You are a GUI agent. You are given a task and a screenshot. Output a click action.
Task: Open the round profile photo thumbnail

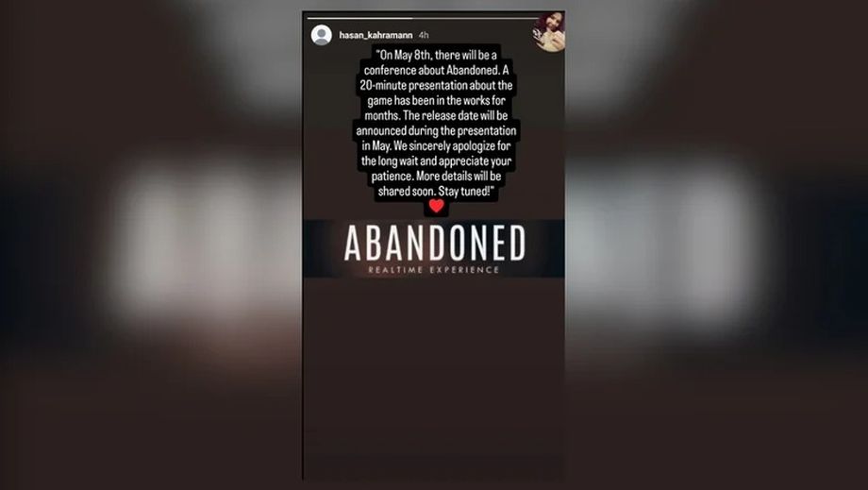(548, 31)
